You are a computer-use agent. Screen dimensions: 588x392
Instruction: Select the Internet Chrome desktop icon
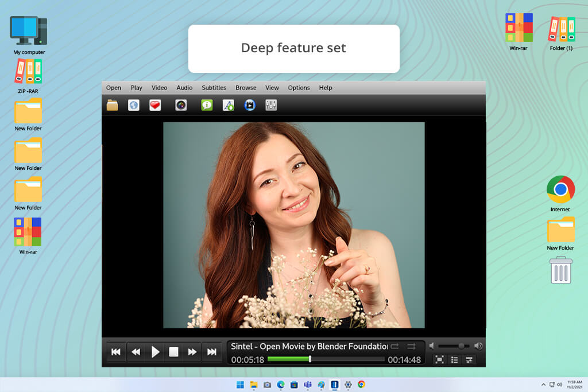[x=560, y=194]
